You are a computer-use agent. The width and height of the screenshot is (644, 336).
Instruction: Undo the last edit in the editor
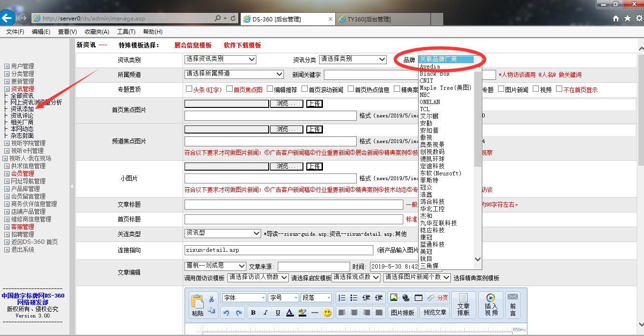(226, 313)
